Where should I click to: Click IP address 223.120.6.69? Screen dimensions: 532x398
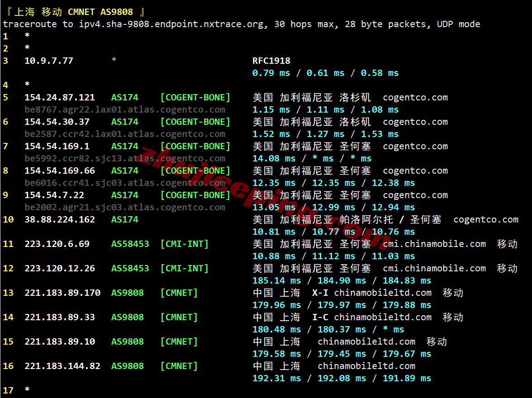57,244
